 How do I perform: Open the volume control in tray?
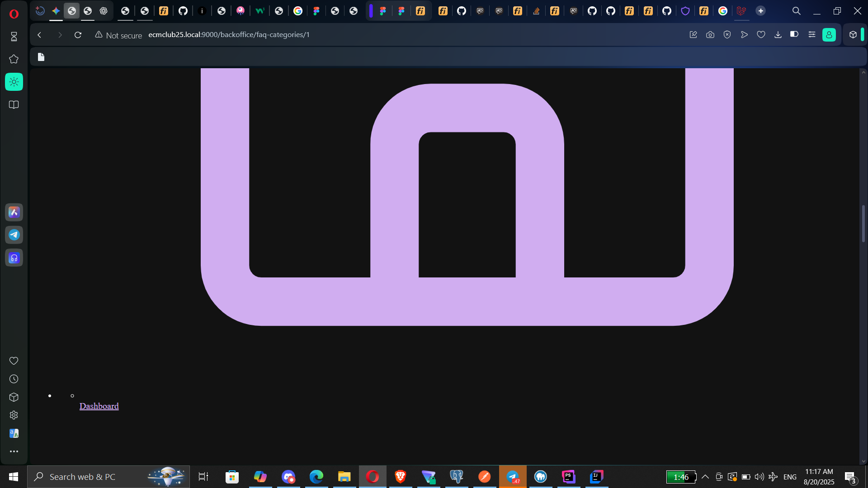click(759, 477)
